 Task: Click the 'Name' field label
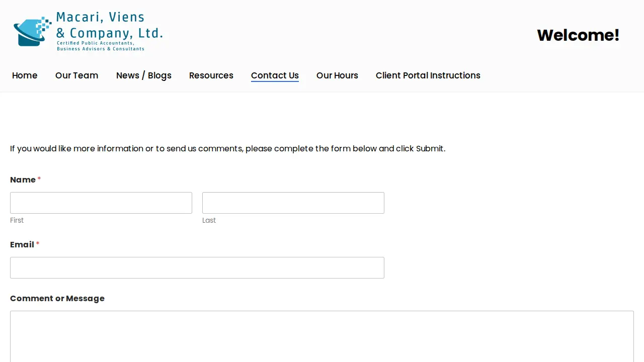23,179
